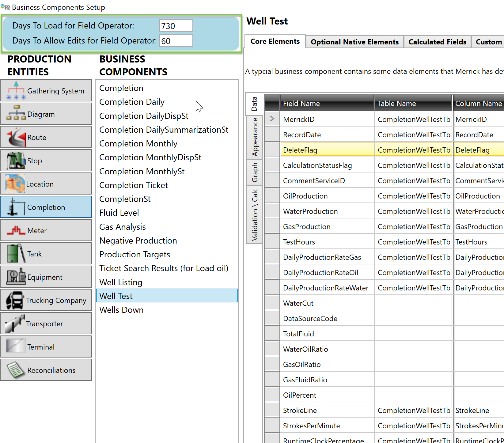Select the Diagram entity icon
The height and width of the screenshot is (443, 504).
(x=16, y=114)
